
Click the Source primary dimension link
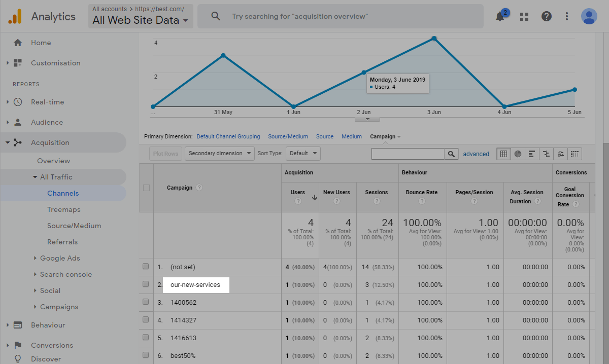325,136
